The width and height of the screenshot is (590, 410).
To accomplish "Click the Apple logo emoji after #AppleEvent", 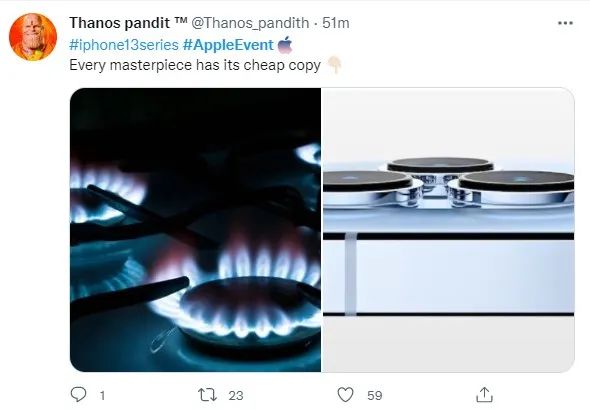I will tap(285, 45).
